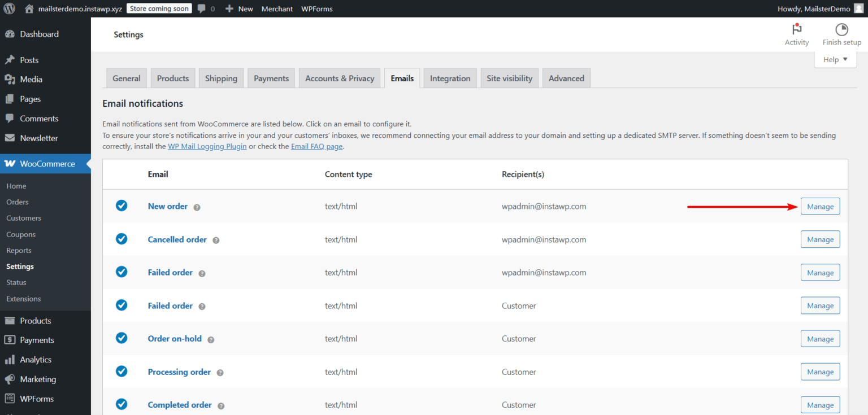Select the Integration tab

pos(450,78)
